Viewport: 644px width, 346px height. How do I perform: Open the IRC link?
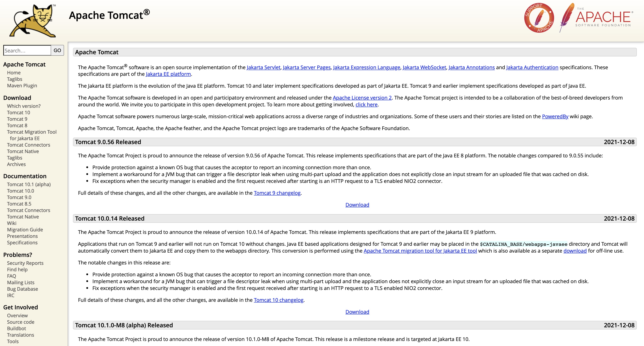tap(11, 296)
